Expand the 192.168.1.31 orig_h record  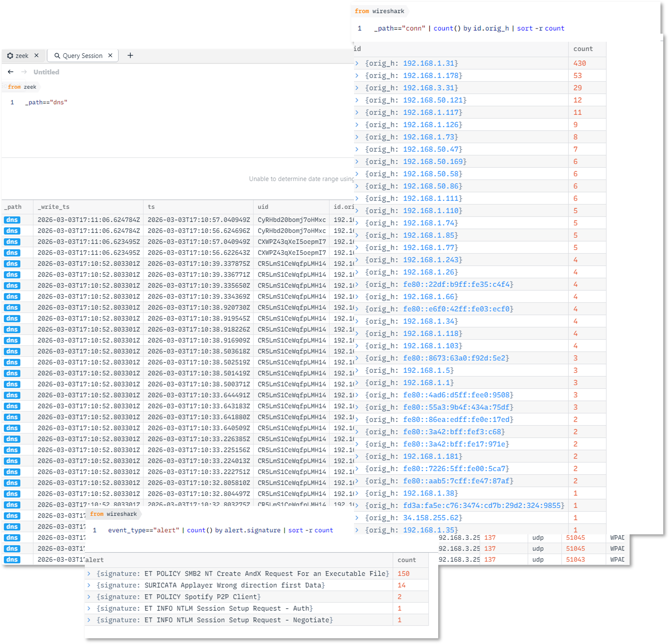coord(357,63)
